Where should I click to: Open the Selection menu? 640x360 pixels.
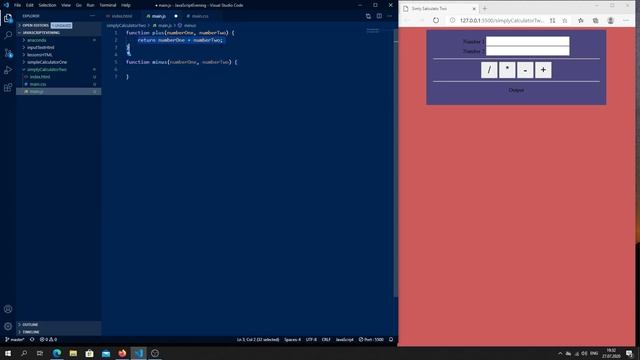(x=47, y=5)
